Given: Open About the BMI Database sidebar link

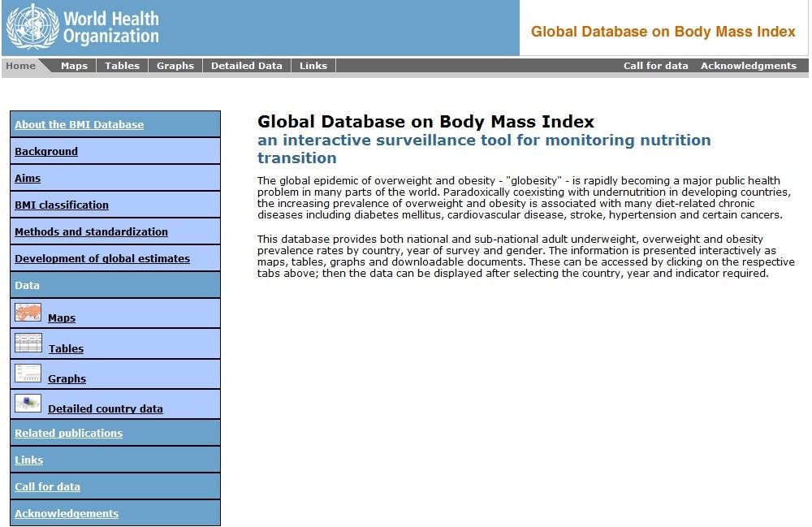Looking at the screenshot, I should coord(80,125).
